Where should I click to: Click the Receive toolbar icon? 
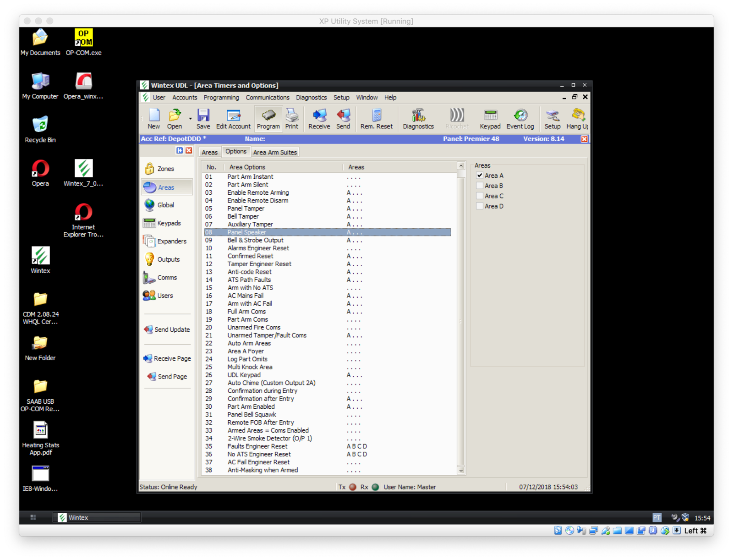(319, 119)
